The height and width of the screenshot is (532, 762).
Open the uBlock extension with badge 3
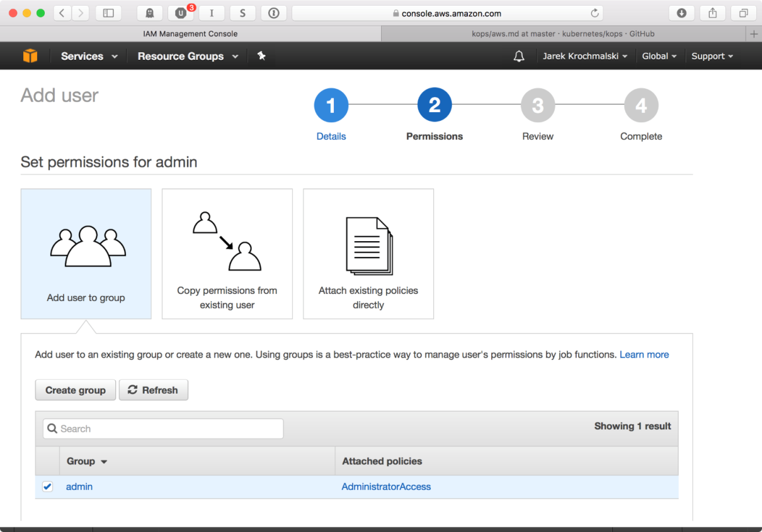[181, 13]
